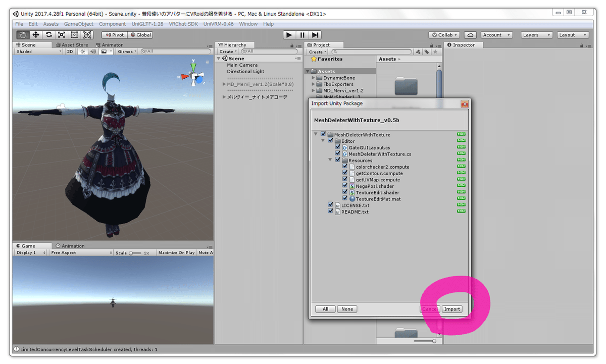Toggle 2D mode in Scene view
Screen dimensions: 606x364
coord(70,51)
